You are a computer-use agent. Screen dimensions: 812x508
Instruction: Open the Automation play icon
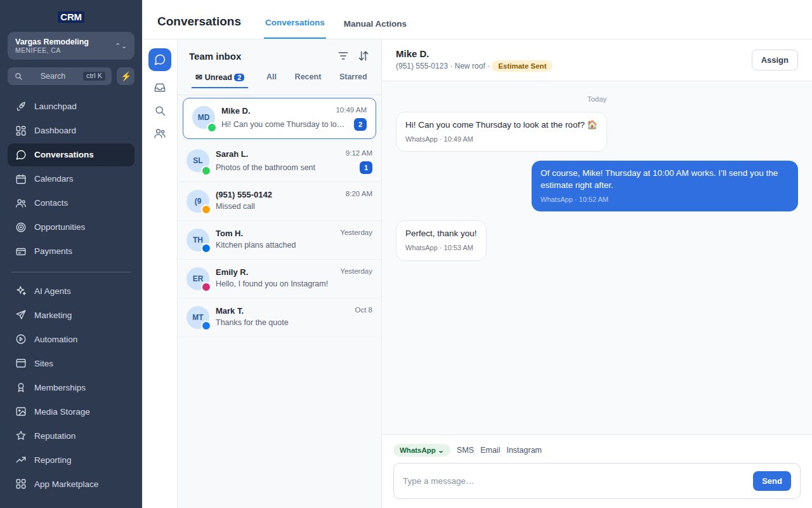click(21, 340)
